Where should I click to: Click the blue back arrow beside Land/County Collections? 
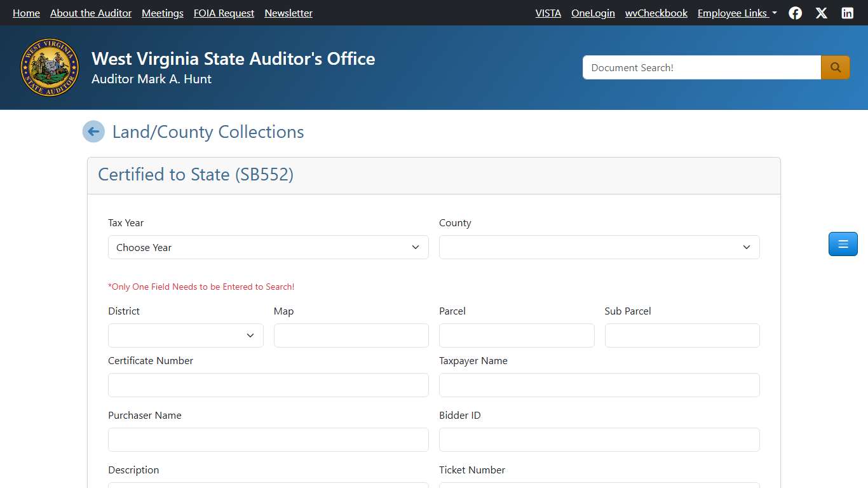click(x=93, y=131)
